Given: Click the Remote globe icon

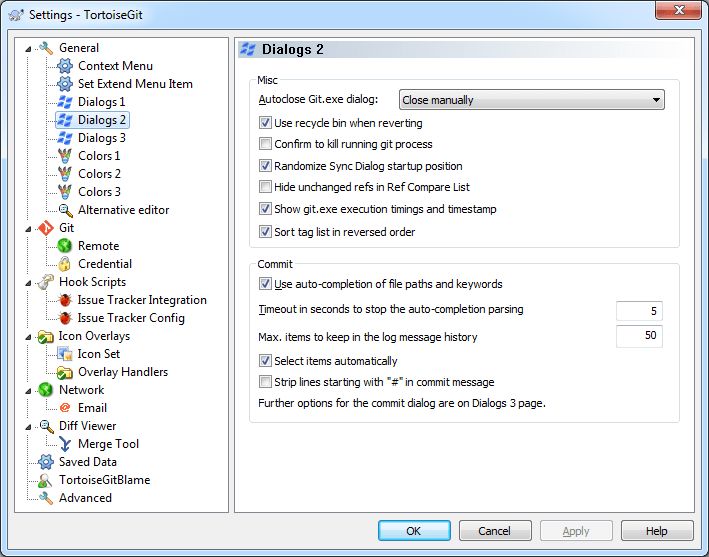Looking at the screenshot, I should (65, 246).
